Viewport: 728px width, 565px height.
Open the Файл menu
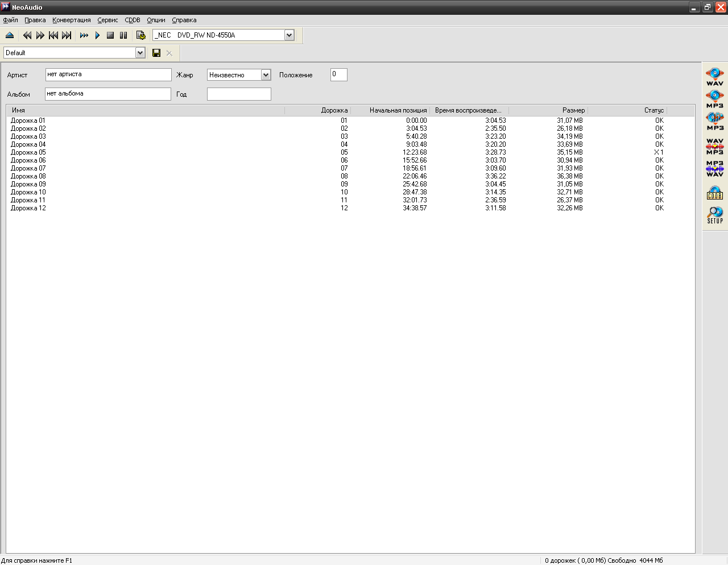(x=10, y=20)
